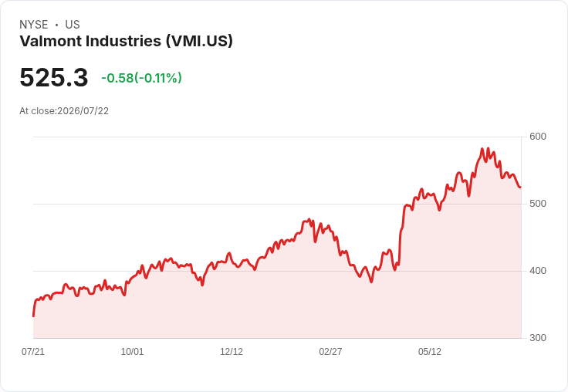568x392 pixels.
Task: Click the 12/12 date axis label
Action: (x=232, y=352)
